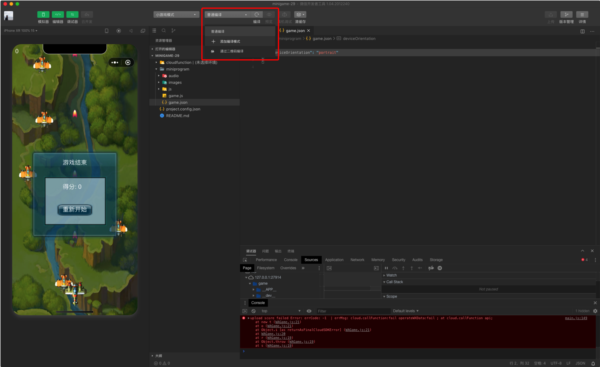Open the clear cache layers dropdown

click(300, 15)
